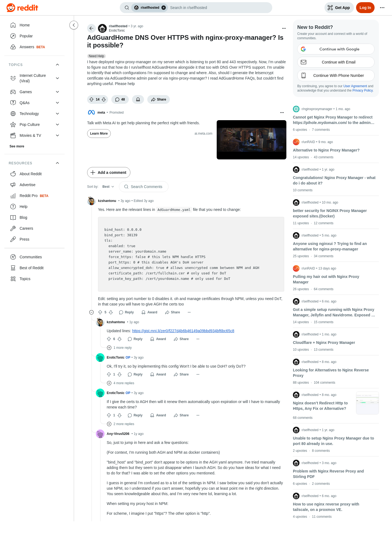Play the Meta promoted video
Image resolution: width=392 pixels, height=545 pixels.
[x=252, y=140]
